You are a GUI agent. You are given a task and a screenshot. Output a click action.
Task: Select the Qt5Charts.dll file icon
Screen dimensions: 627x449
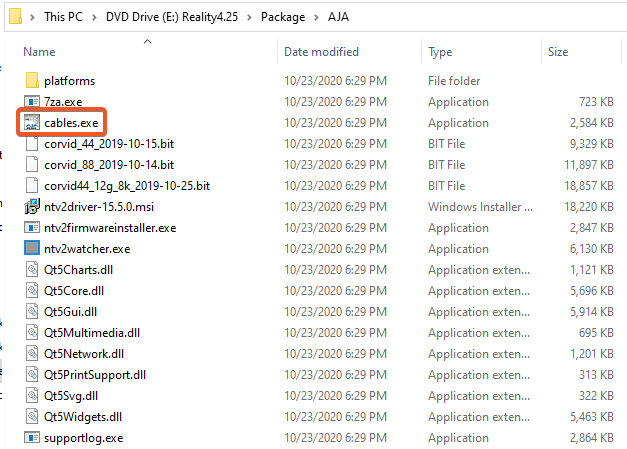[x=31, y=270]
